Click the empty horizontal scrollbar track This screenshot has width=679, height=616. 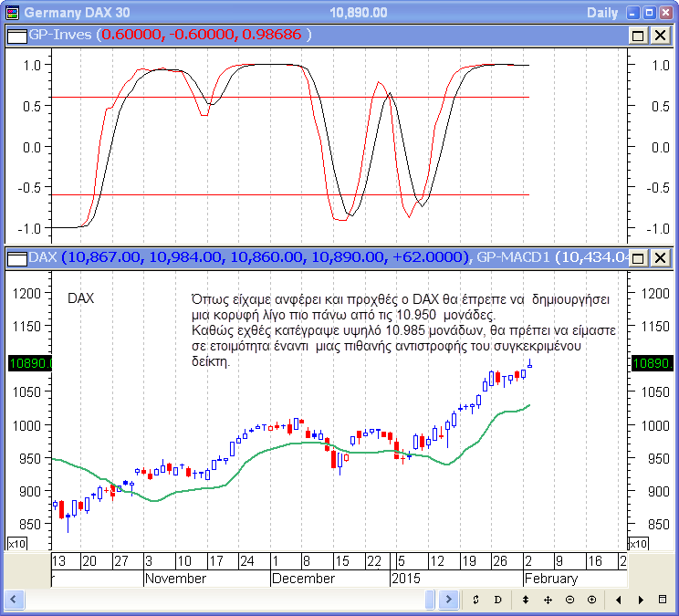click(224, 600)
